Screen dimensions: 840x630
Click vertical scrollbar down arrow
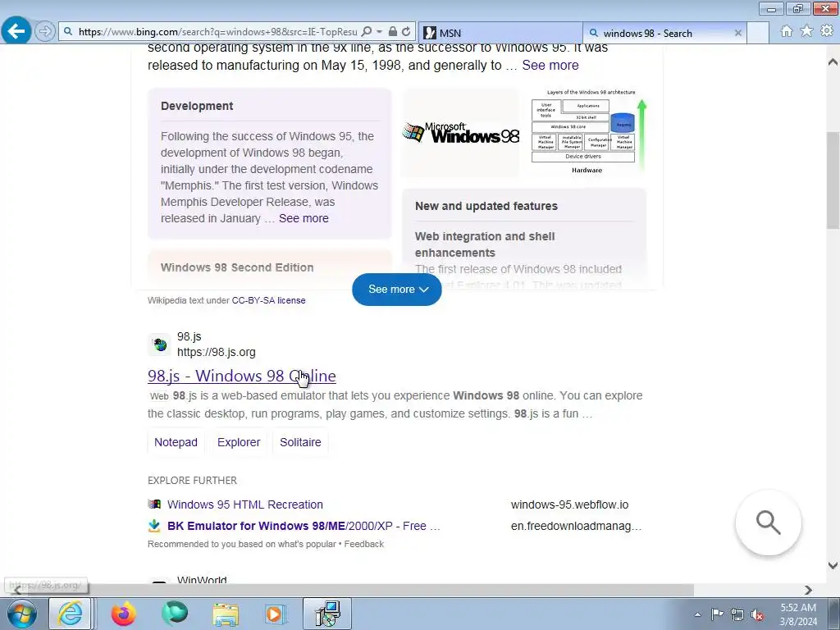coord(833,565)
